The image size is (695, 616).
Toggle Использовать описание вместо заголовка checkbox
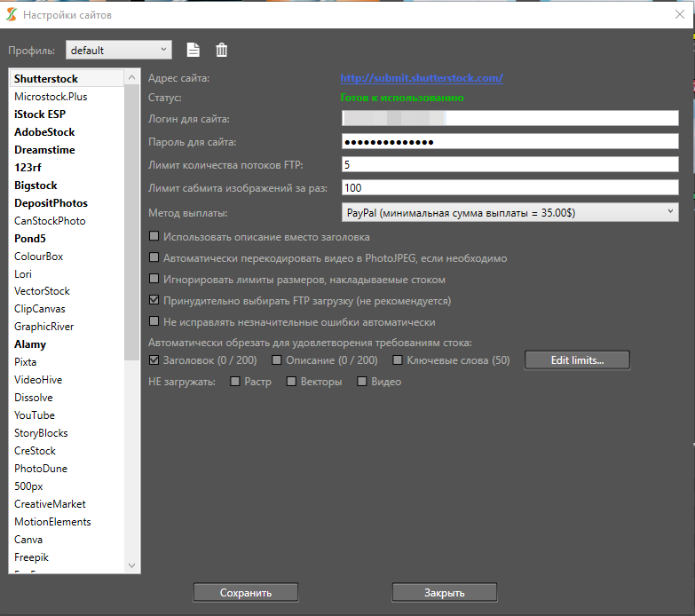pyautogui.click(x=154, y=236)
